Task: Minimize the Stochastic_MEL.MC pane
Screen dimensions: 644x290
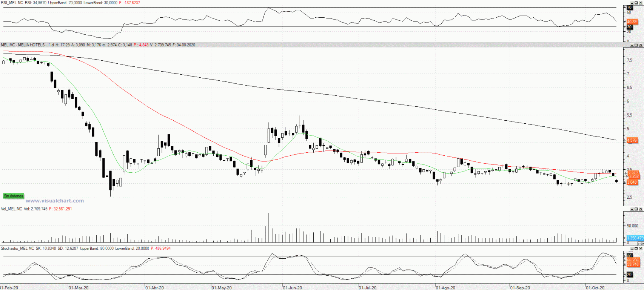Action: click(632, 249)
